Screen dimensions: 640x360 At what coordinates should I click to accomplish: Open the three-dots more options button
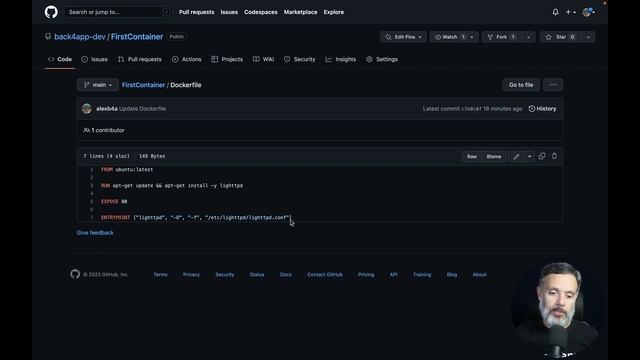(553, 85)
